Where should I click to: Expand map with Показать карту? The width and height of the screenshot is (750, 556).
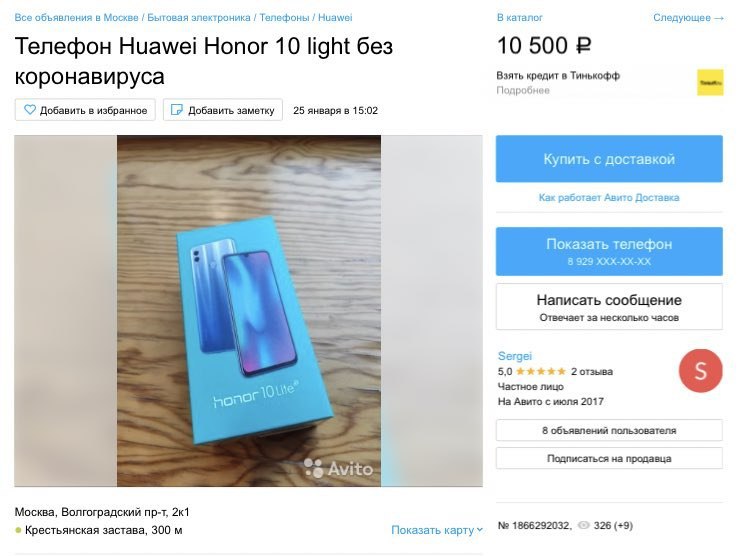pyautogui.click(x=437, y=530)
